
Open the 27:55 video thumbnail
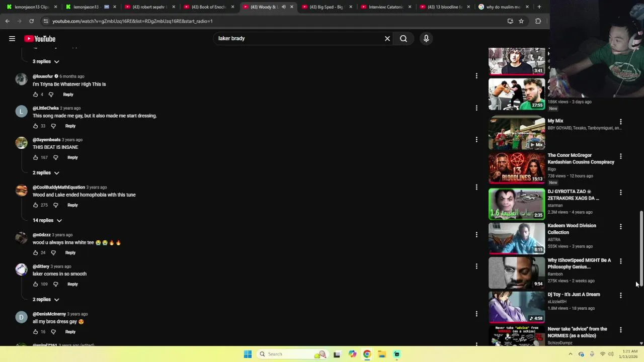[517, 94]
